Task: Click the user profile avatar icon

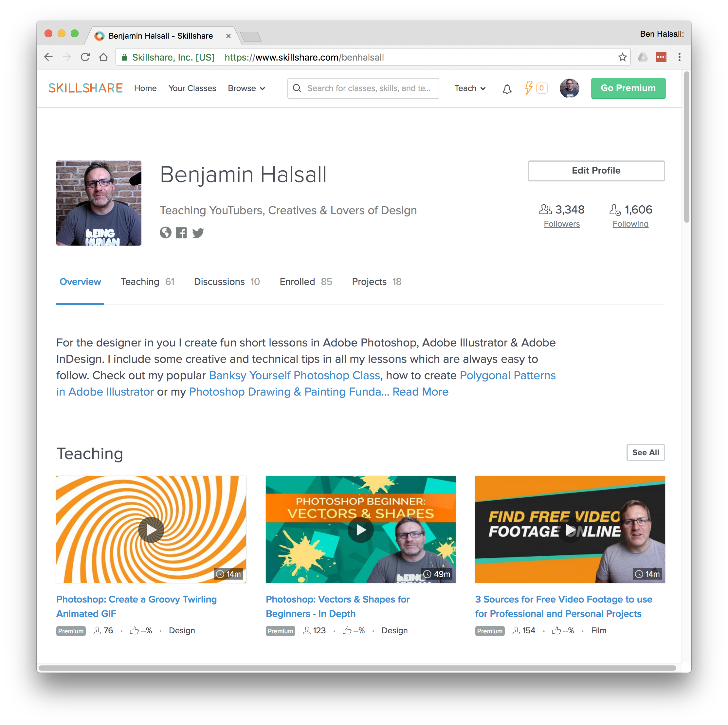Action: coord(569,88)
